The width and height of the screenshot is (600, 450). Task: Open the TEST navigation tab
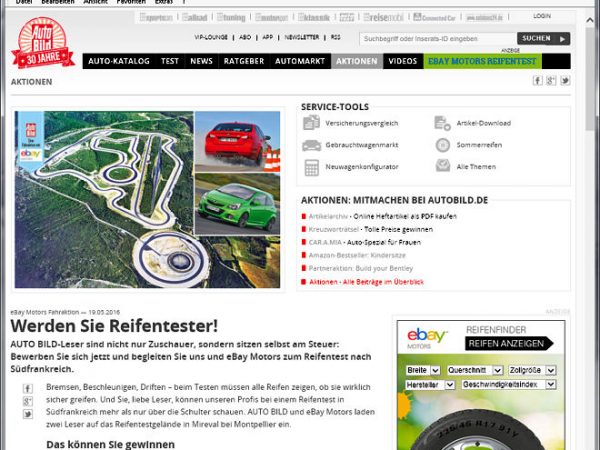click(170, 61)
